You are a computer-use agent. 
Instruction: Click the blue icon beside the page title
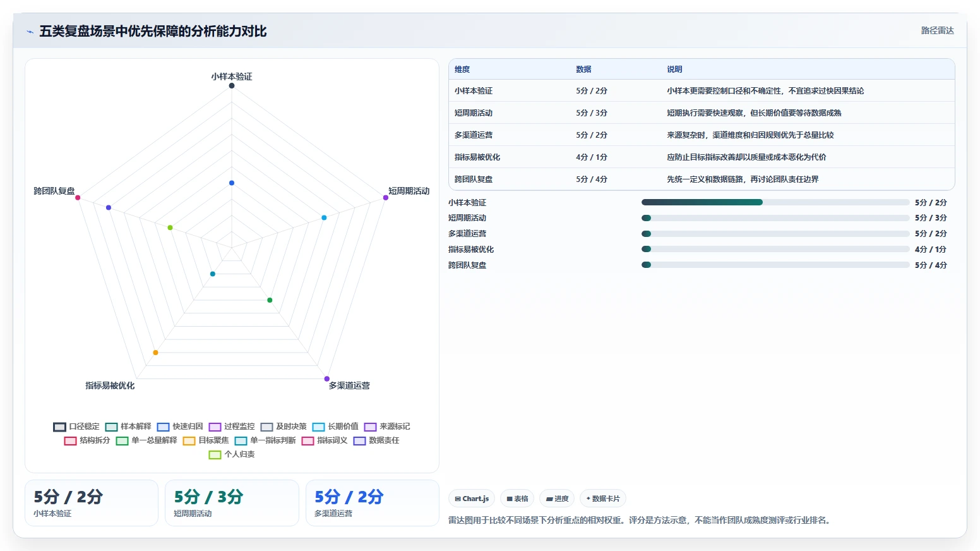pos(30,32)
